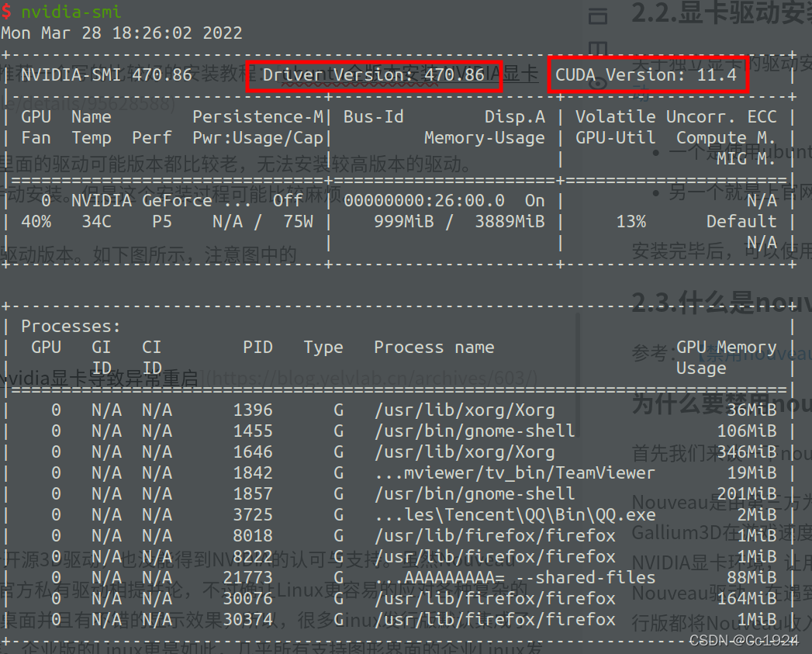Click the Persistence-M column header
This screenshot has width=812, height=654.
pyautogui.click(x=258, y=117)
